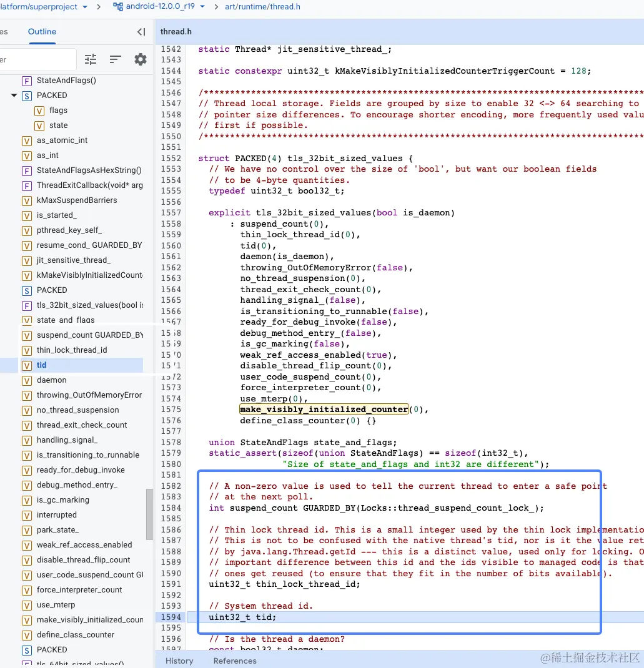Switch to the Outline tab
The image size is (644, 668).
42,31
